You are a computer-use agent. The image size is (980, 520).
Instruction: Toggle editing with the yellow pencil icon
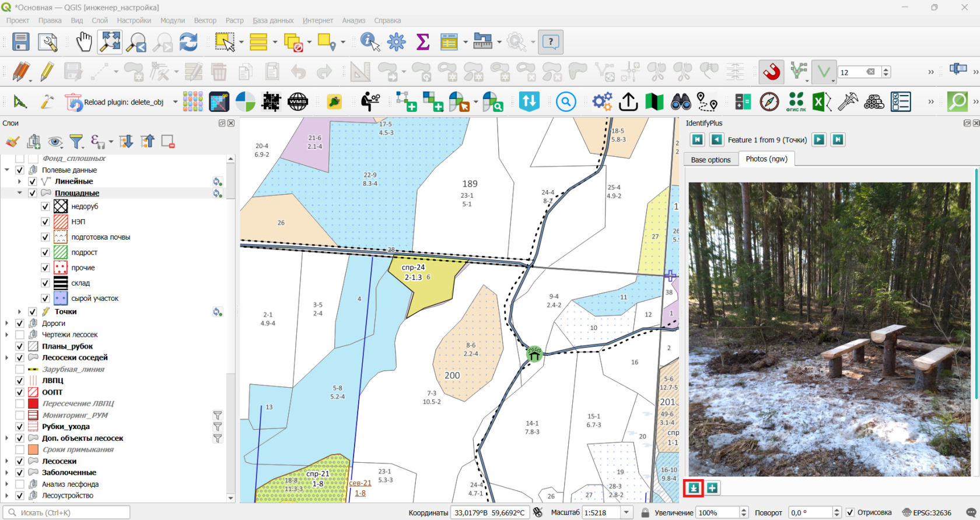coord(47,72)
